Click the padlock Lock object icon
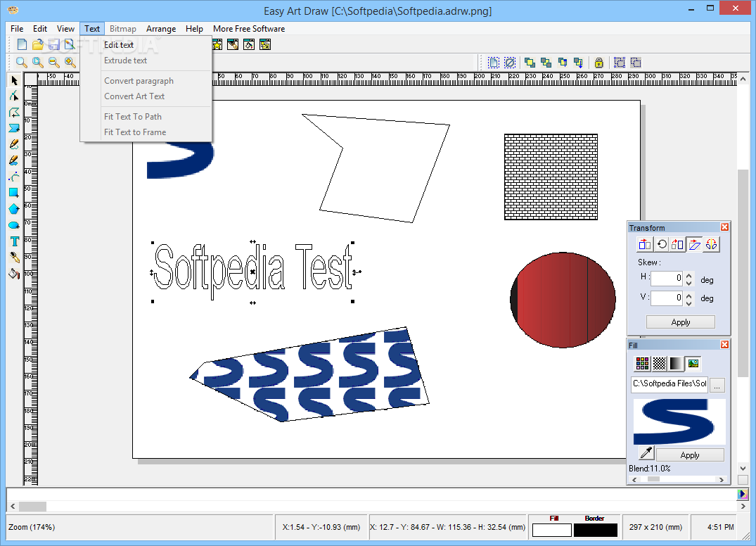This screenshot has width=756, height=546. tap(598, 62)
